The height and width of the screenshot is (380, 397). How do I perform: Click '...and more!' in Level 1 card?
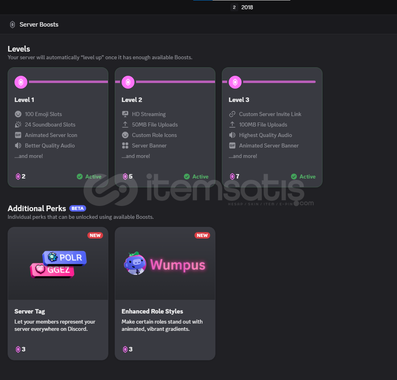pyautogui.click(x=29, y=156)
